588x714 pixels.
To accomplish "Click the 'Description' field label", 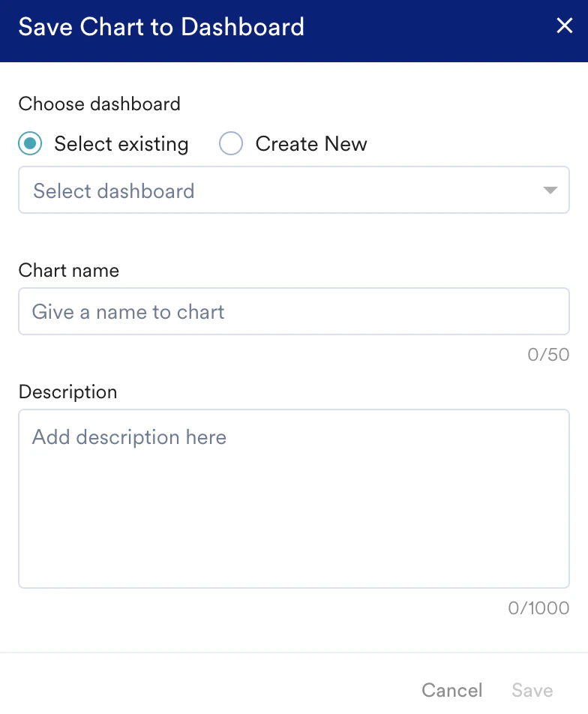I will coord(68,392).
